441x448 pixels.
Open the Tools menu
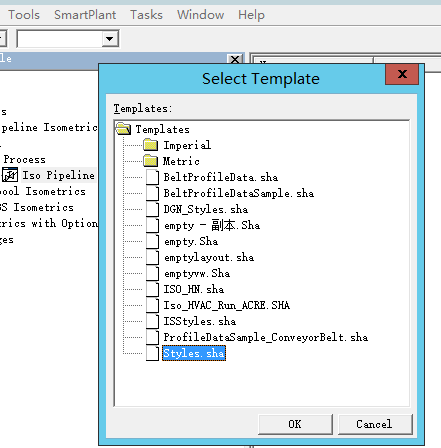point(24,15)
